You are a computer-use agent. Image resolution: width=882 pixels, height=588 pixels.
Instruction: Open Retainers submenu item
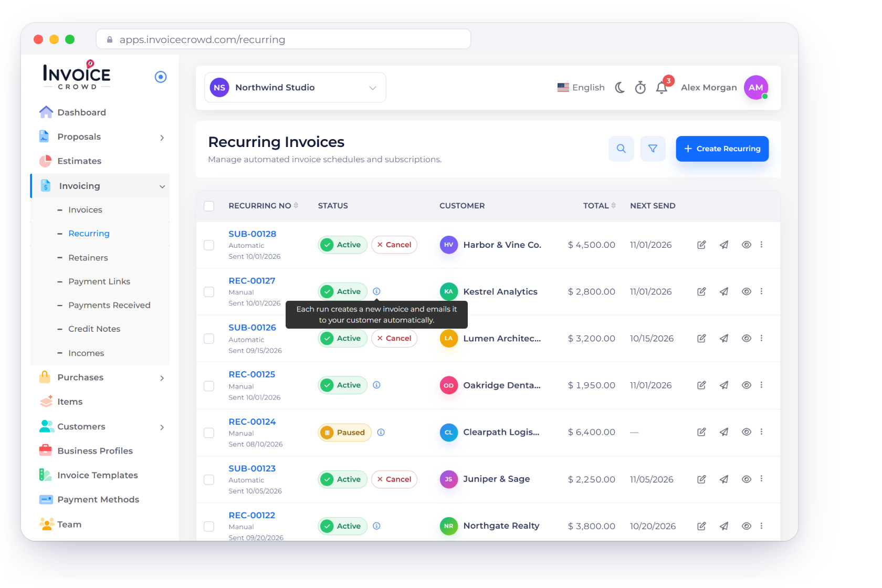pyautogui.click(x=88, y=258)
